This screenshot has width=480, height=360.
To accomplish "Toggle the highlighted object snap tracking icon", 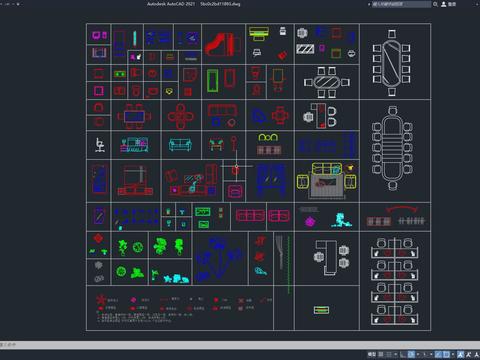I will coord(438,354).
